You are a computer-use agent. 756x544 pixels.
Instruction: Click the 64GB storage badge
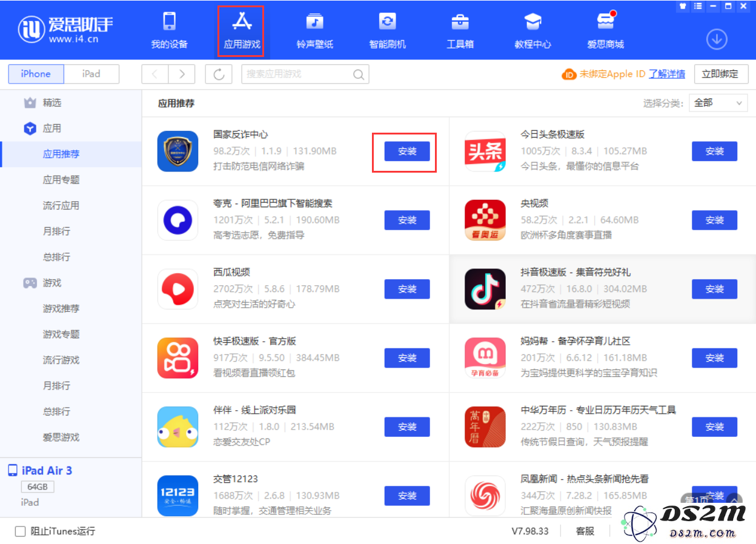coord(38,487)
